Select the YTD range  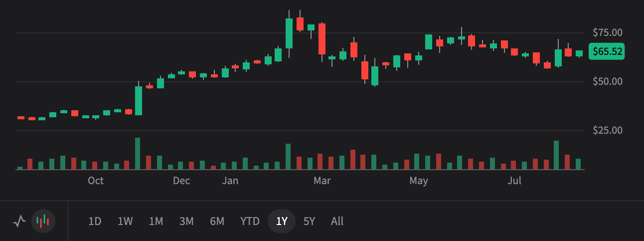pyautogui.click(x=250, y=221)
